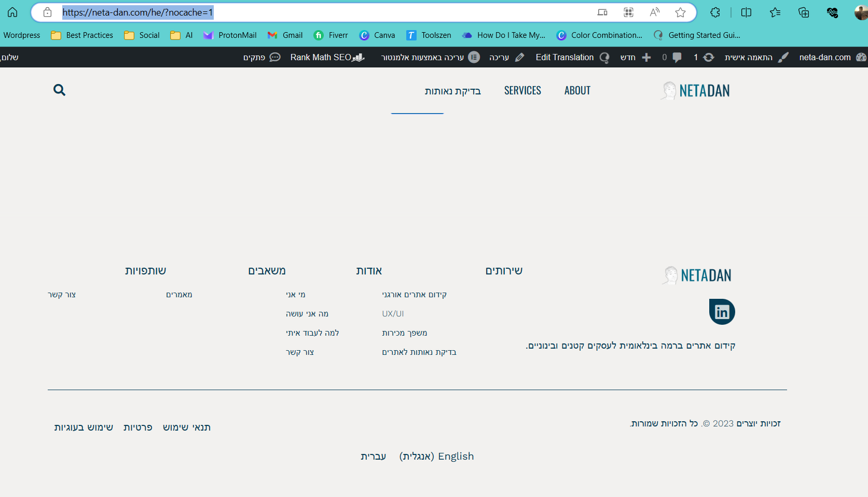Open מאמרים footer link

pyautogui.click(x=179, y=295)
